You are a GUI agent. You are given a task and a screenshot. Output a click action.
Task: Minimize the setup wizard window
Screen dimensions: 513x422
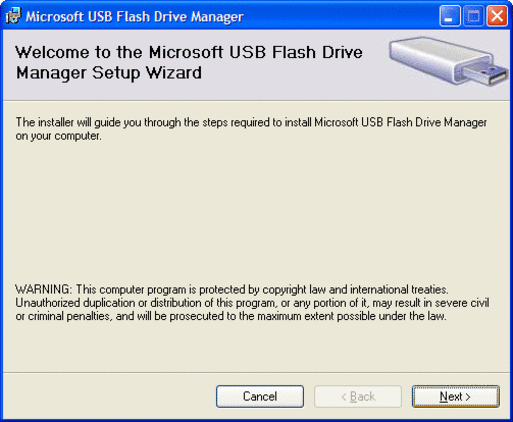coord(450,16)
